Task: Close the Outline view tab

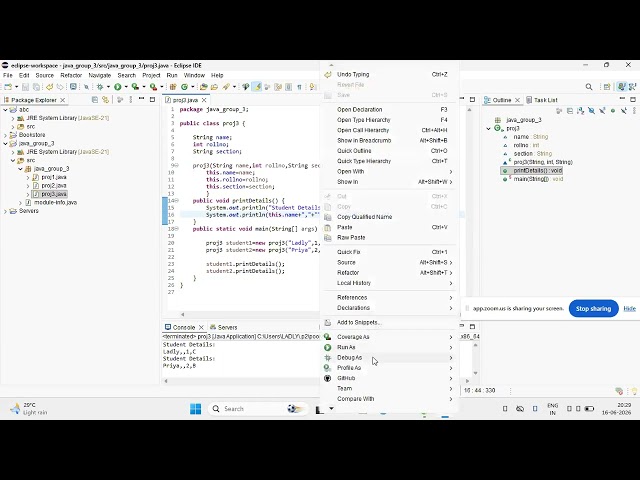Action: point(517,100)
